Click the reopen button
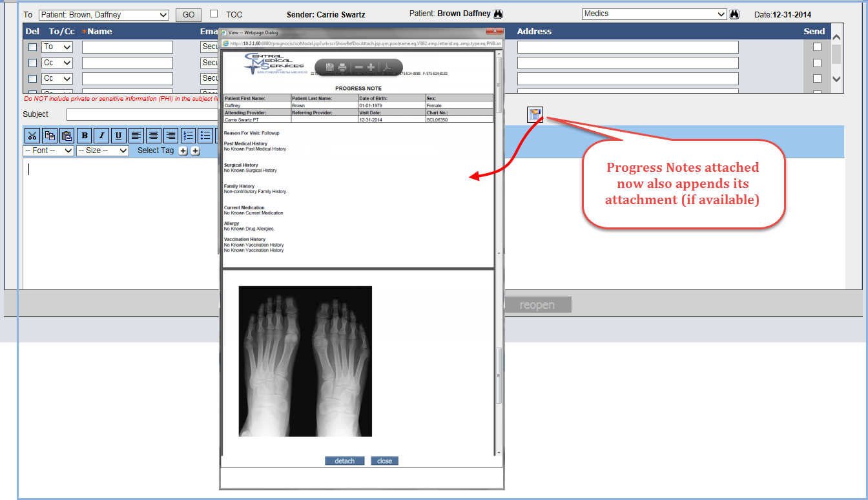The image size is (868, 500). click(x=537, y=305)
